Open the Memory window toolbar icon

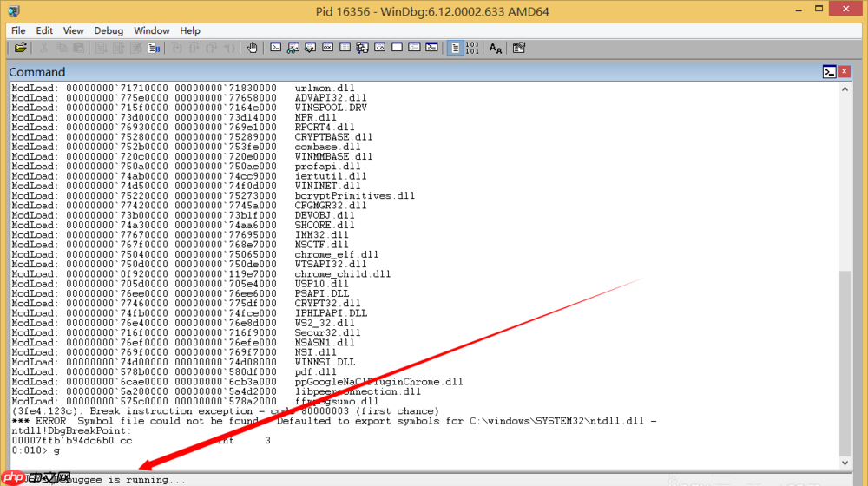(x=345, y=48)
